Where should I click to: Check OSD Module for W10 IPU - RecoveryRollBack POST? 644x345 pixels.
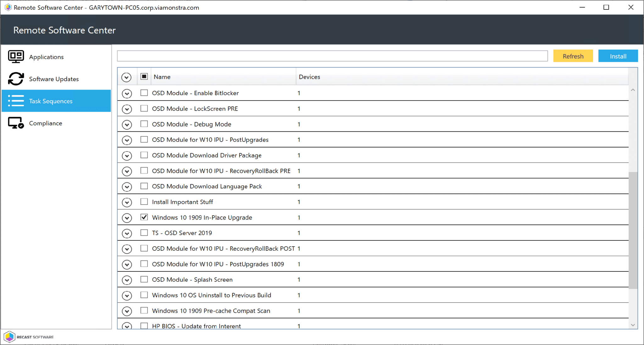[x=144, y=248]
